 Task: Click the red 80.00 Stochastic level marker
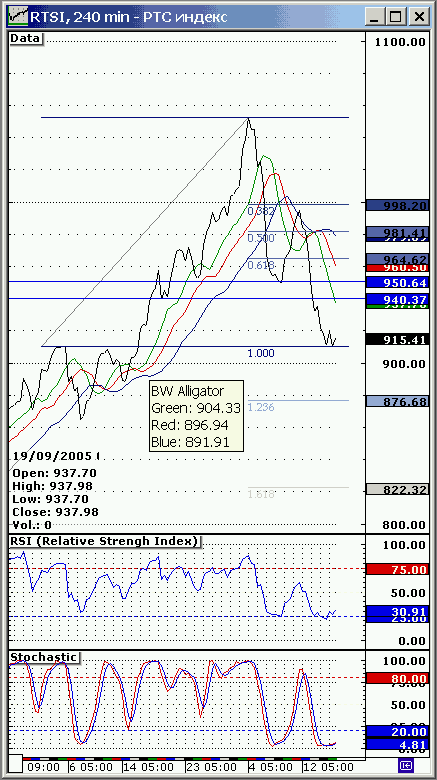coord(397,679)
